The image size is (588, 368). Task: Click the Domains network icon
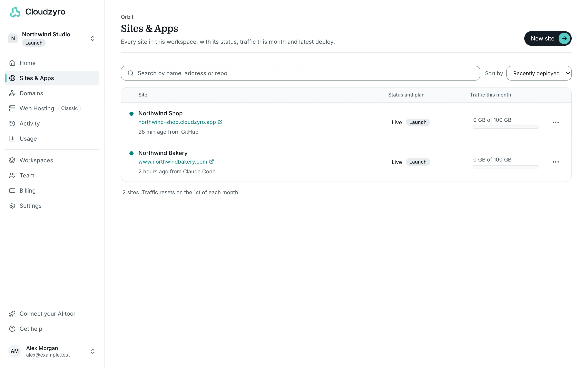(12, 93)
